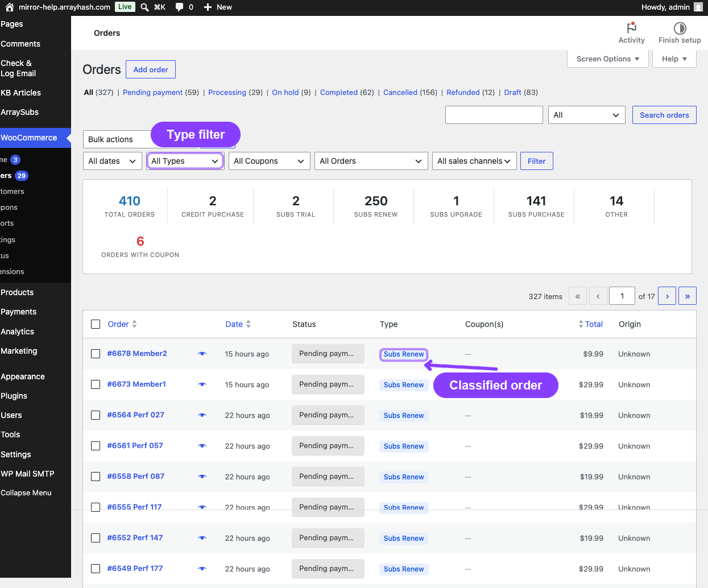Mark order #6552 Perf 147 checkbox
Viewport: 708px width, 588px height.
pos(96,538)
